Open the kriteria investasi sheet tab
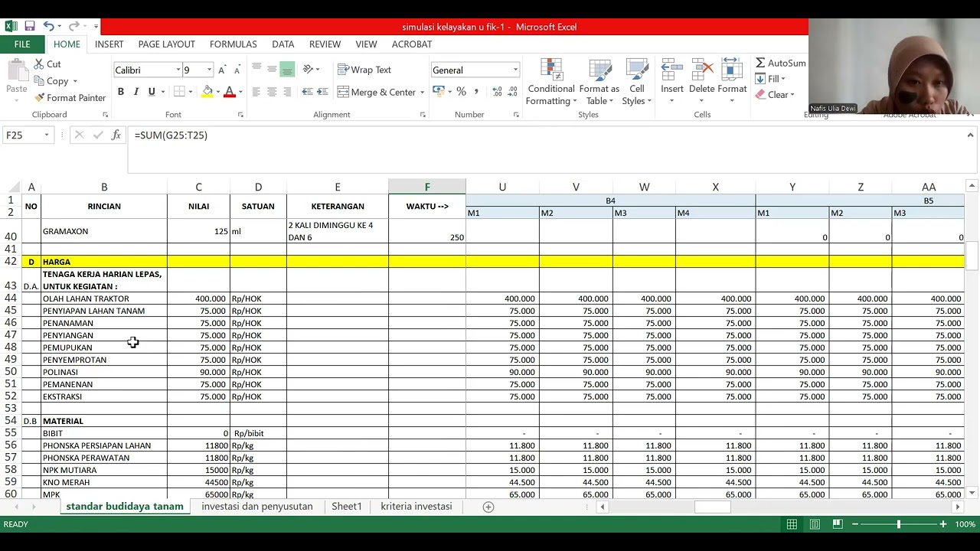Image resolution: width=980 pixels, height=551 pixels. tap(416, 507)
